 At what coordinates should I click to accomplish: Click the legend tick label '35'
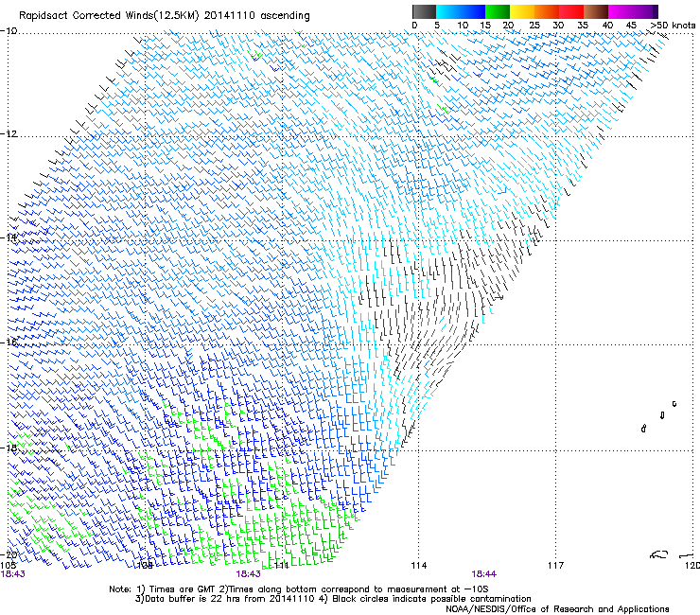point(583,26)
